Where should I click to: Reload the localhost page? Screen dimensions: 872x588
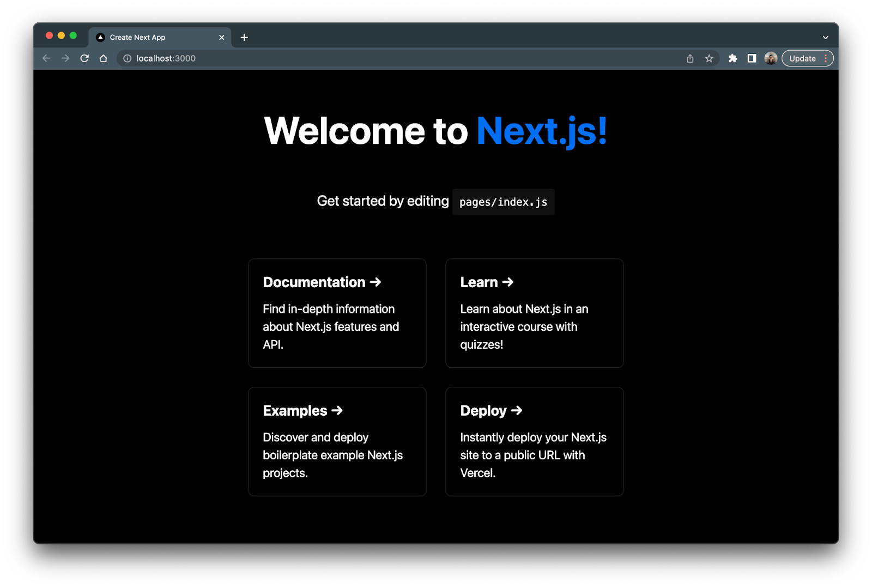pyautogui.click(x=84, y=58)
